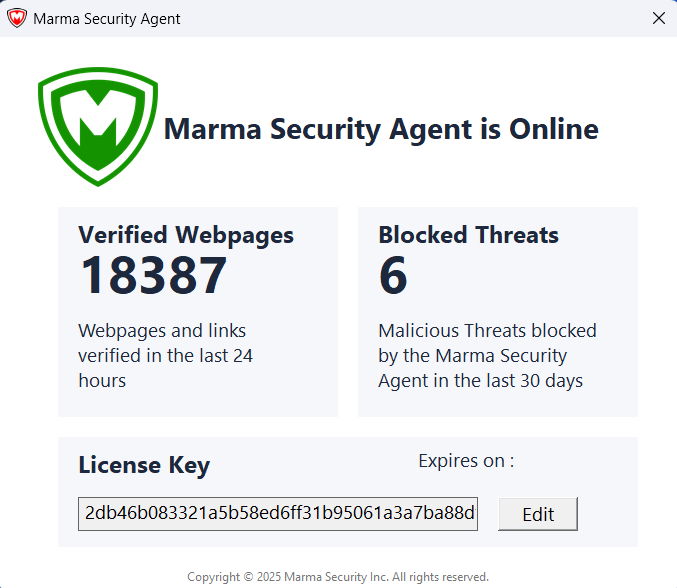Click the small Marma icon in title bar

pyautogui.click(x=17, y=18)
